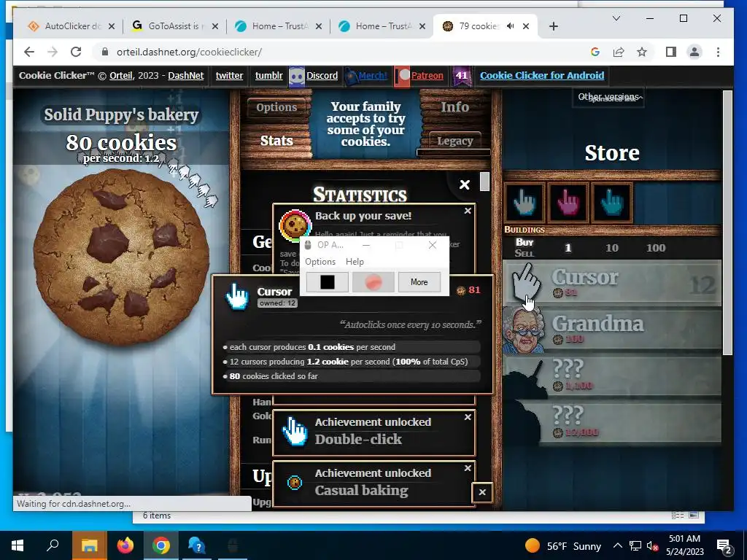Click the Store panel scrollbar

click(x=727, y=223)
